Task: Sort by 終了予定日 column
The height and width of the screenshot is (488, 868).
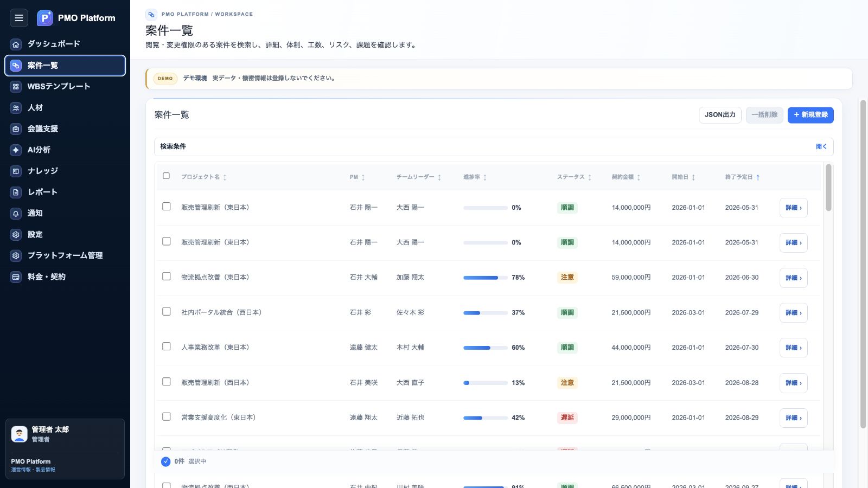Action: [x=742, y=177]
